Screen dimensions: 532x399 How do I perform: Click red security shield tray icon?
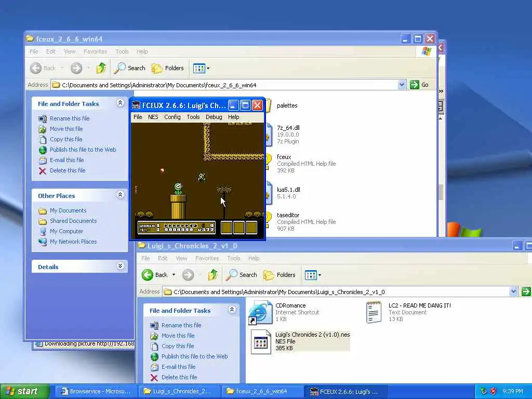pos(493,391)
